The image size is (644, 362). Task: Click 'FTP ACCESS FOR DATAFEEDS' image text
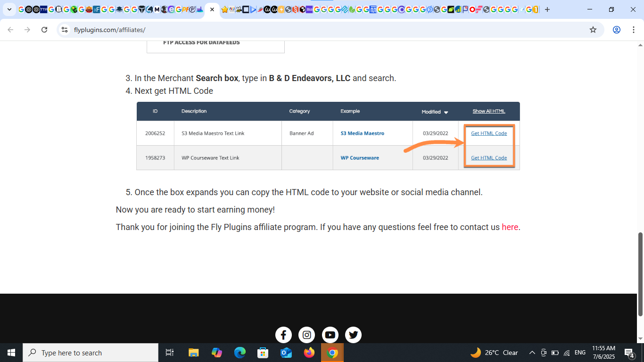coord(201,42)
